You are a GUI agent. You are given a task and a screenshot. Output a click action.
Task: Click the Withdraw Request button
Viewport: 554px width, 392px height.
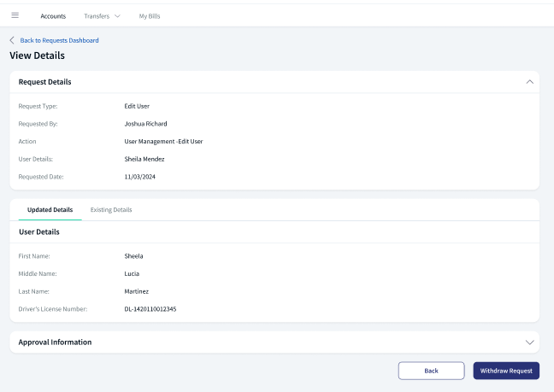pos(506,371)
